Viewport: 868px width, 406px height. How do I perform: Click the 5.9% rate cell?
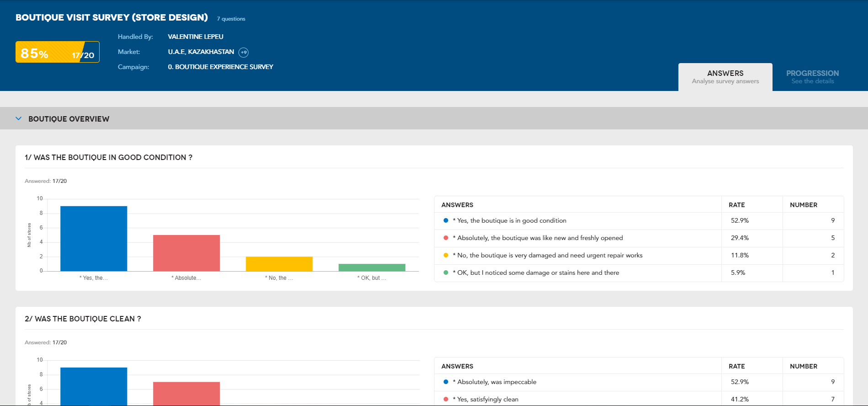click(738, 272)
